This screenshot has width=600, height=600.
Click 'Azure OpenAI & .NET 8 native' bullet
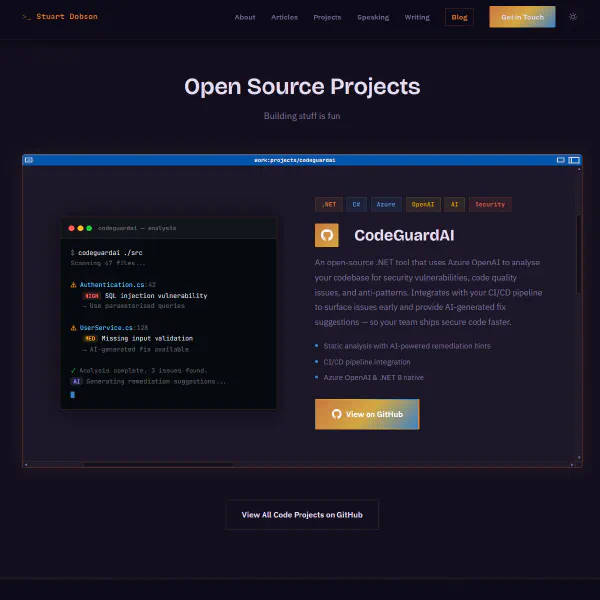[373, 377]
